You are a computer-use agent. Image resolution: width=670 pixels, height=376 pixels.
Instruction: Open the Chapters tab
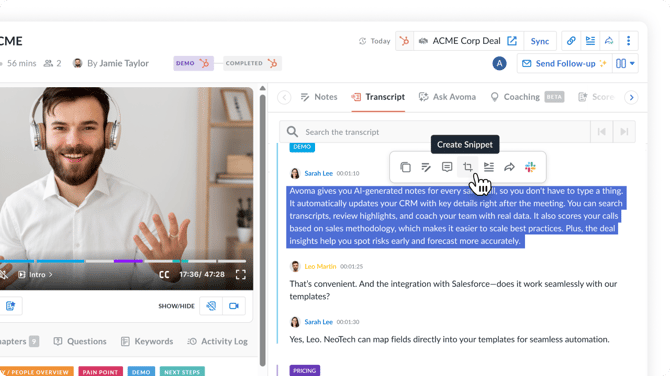(x=19, y=341)
